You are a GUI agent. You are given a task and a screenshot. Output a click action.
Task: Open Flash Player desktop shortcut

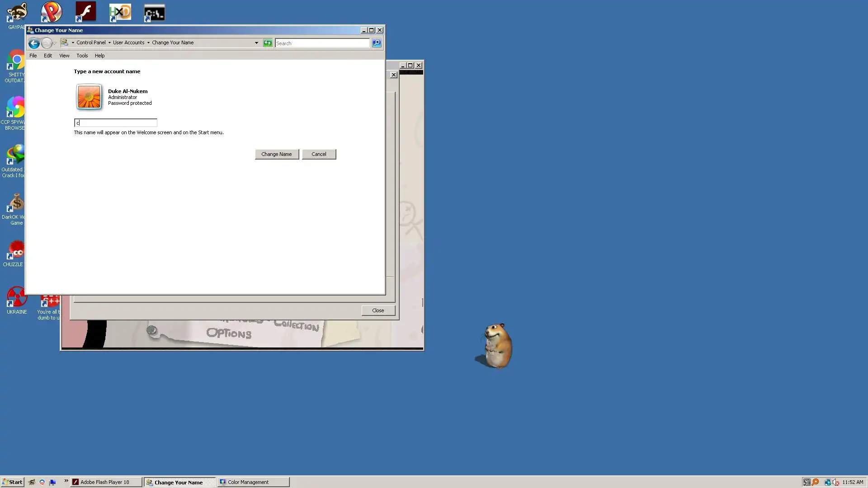(85, 12)
